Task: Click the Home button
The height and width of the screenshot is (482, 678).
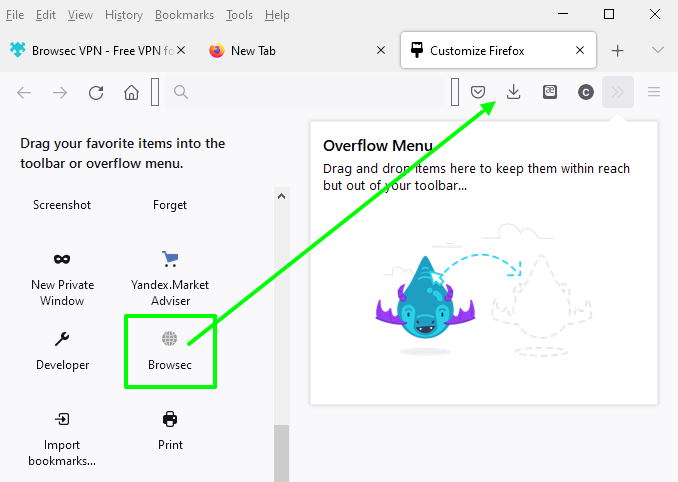Action: (131, 92)
